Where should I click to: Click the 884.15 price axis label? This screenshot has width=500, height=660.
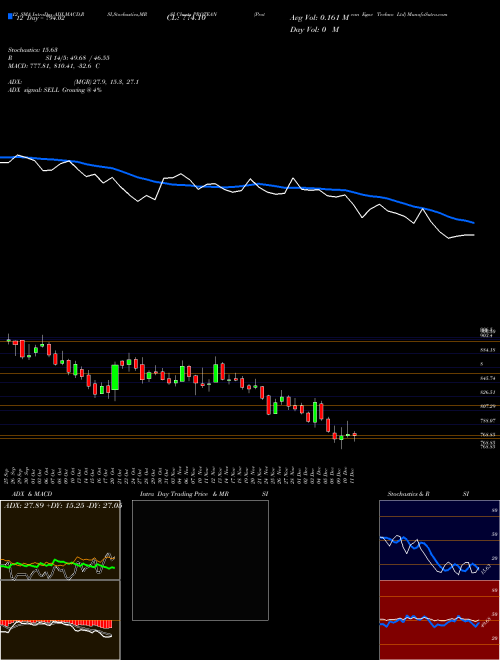point(488,350)
